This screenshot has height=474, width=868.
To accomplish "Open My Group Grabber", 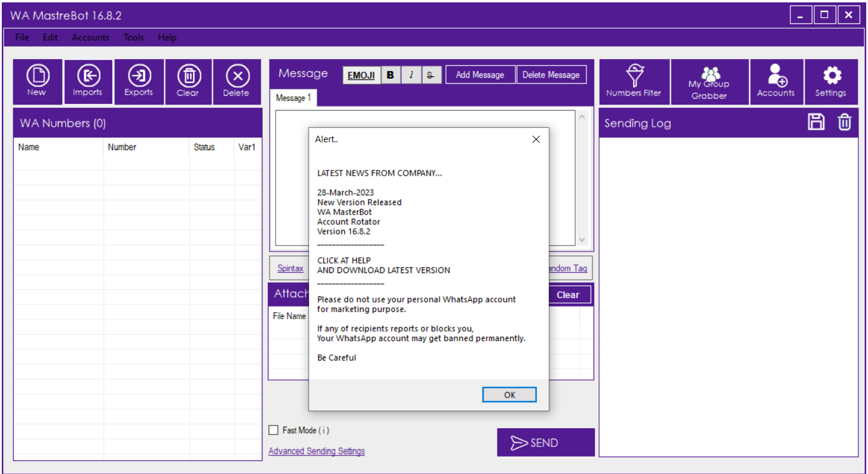I will [710, 82].
